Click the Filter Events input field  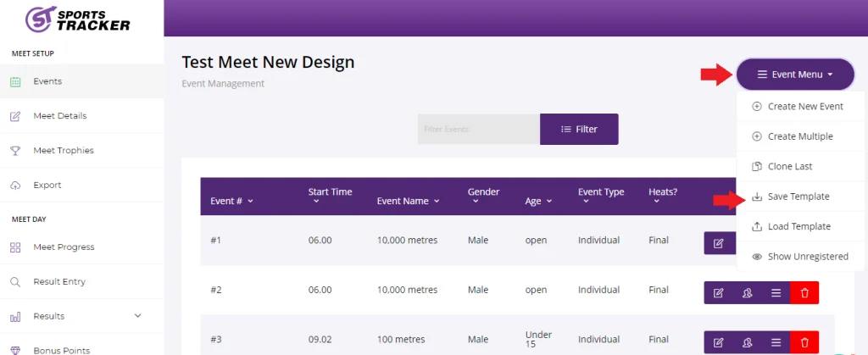tap(478, 129)
